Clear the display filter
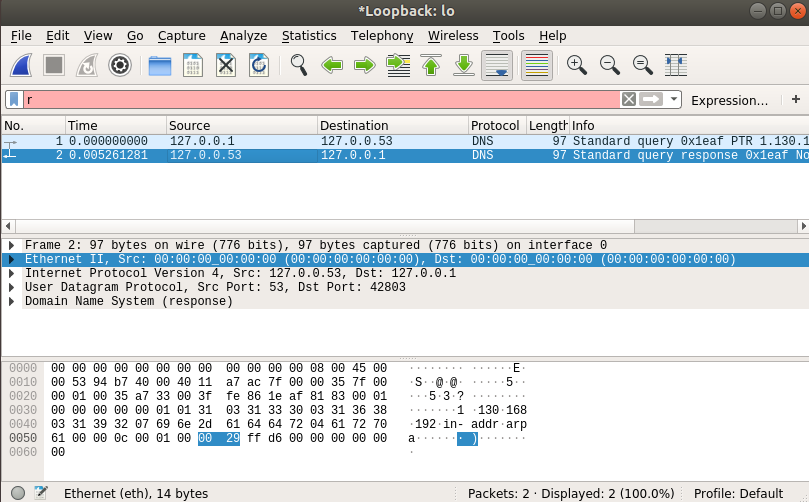 coord(628,99)
